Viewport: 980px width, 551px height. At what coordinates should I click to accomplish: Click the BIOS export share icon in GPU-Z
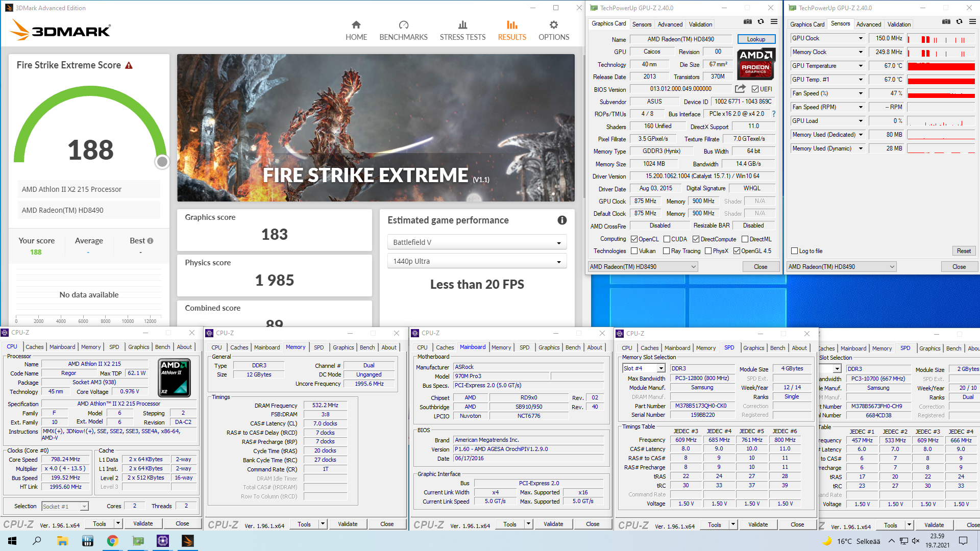740,89
